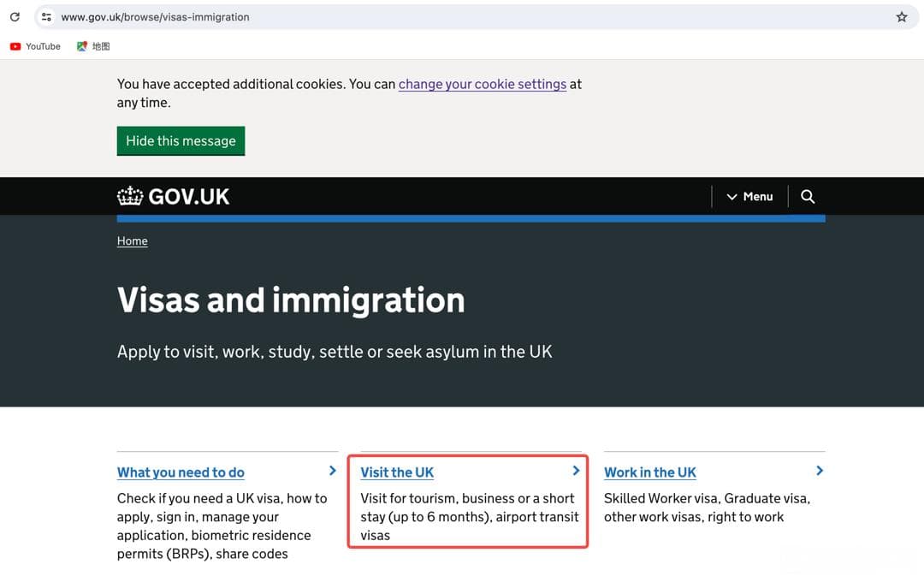This screenshot has width=924, height=582.
Task: Click the chevron beside Work in the UK
Action: (x=820, y=471)
